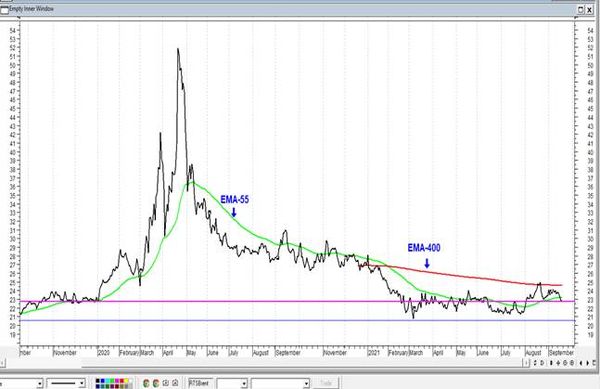Select the EMA-55 text label

pos(234,199)
